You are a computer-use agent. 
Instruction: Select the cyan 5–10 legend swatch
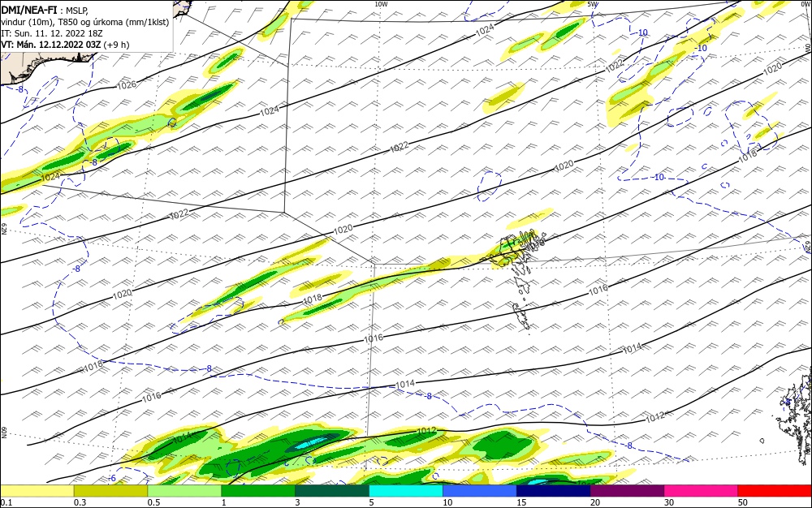click(406, 491)
